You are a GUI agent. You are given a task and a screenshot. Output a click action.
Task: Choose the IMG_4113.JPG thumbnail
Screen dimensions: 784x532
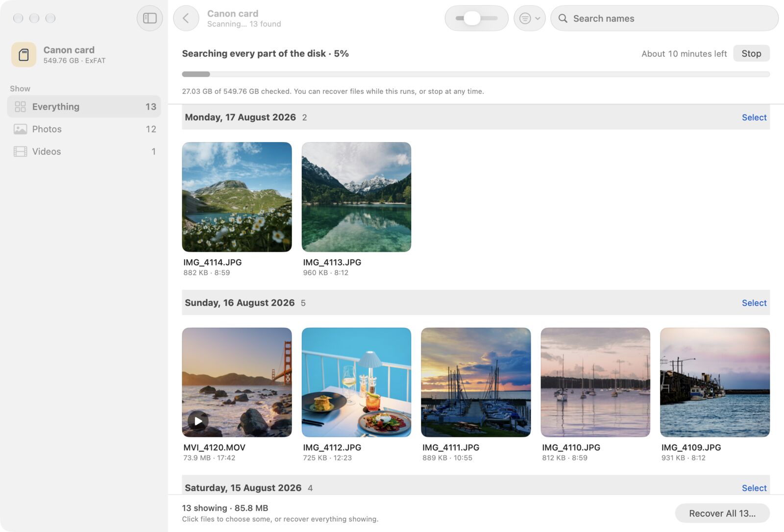(x=356, y=197)
